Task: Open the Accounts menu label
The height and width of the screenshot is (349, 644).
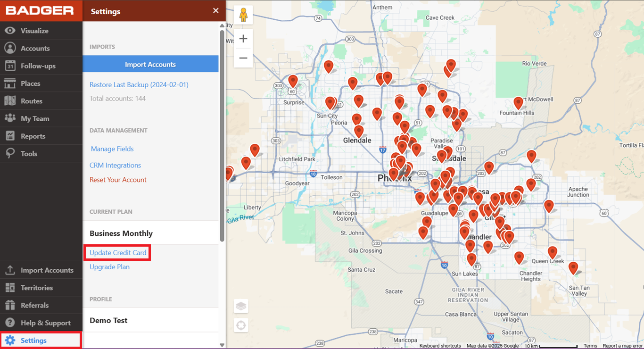Action: (x=35, y=48)
